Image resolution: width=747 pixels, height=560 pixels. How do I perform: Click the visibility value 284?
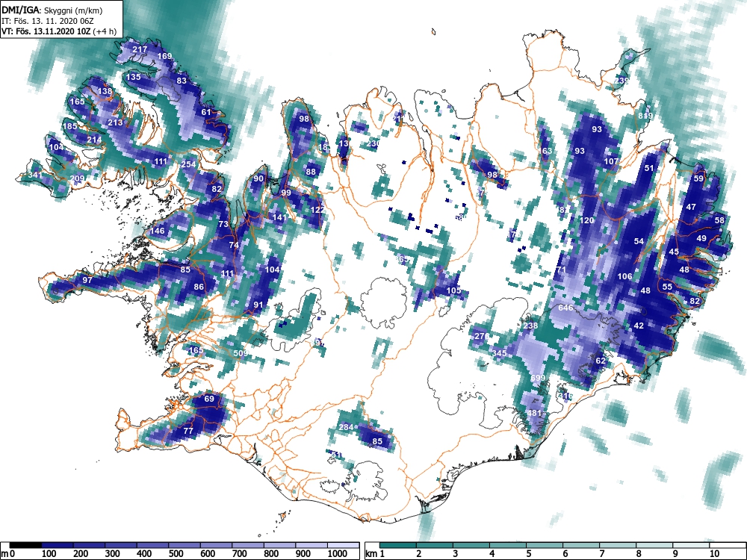[x=346, y=427]
